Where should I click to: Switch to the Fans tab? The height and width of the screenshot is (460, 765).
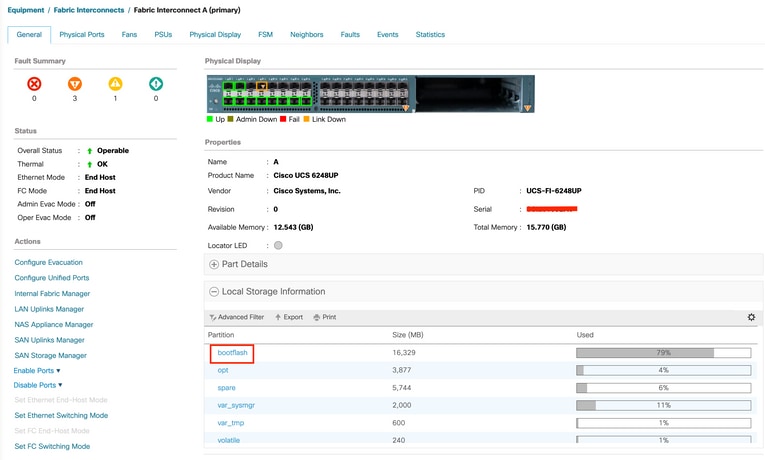(x=129, y=35)
